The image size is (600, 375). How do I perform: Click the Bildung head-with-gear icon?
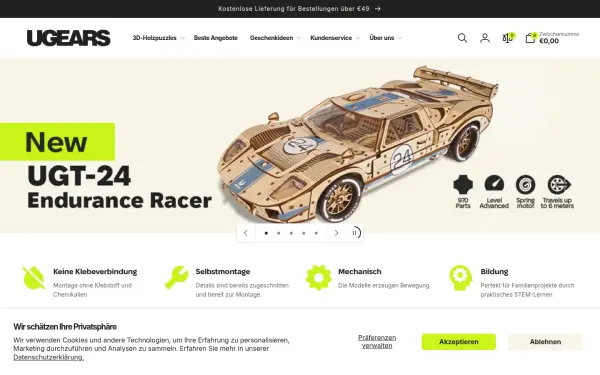(461, 278)
